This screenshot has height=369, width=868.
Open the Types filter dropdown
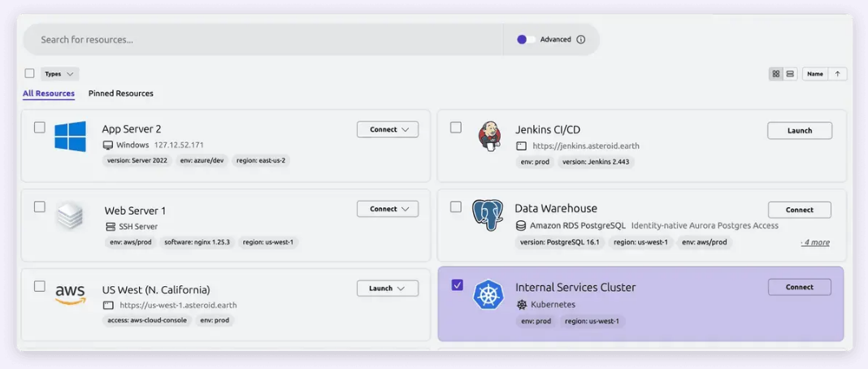[x=60, y=74]
